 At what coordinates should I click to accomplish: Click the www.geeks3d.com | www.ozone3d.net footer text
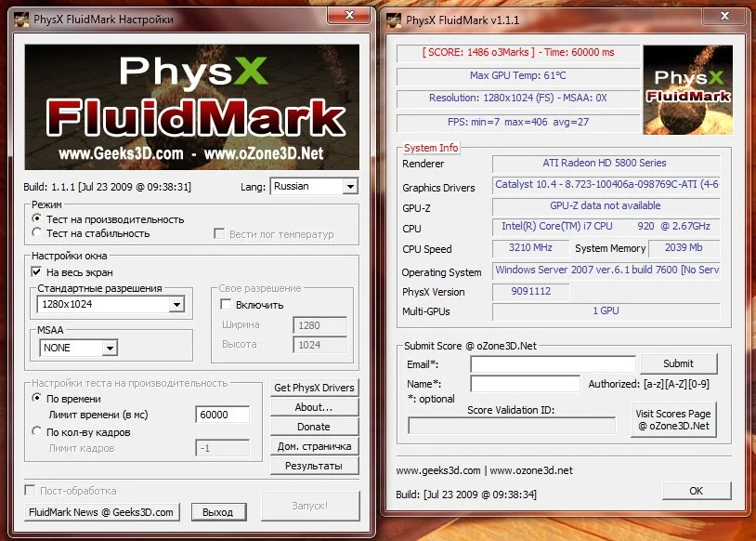point(484,470)
